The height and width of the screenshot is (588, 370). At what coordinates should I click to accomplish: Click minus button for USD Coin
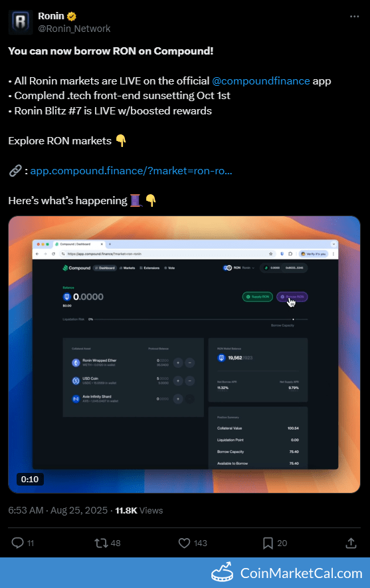[190, 380]
